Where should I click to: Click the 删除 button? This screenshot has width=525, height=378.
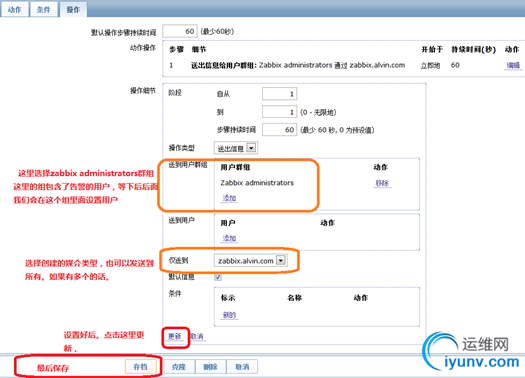point(211,367)
